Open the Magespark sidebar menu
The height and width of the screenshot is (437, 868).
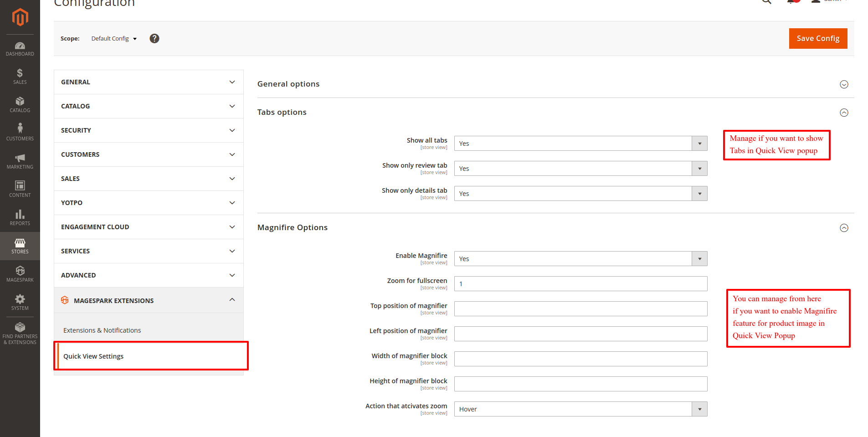20,274
